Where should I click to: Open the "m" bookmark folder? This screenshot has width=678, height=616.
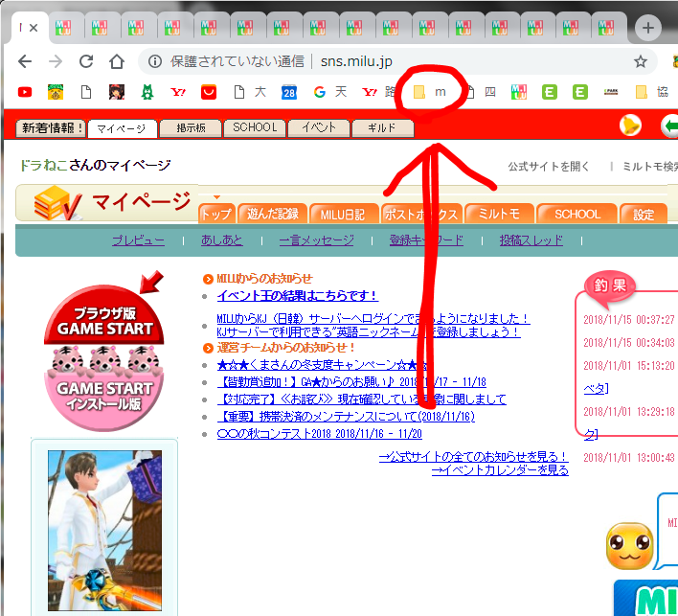430,93
